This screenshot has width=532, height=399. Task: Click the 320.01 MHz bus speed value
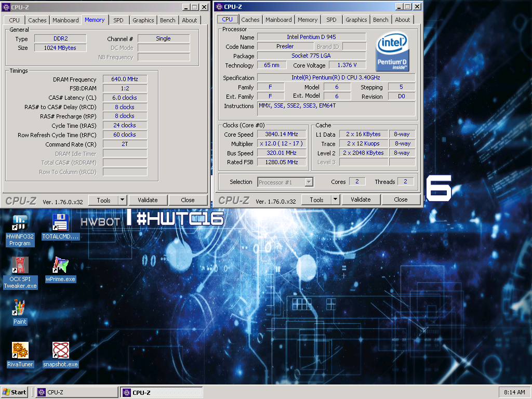(282, 153)
